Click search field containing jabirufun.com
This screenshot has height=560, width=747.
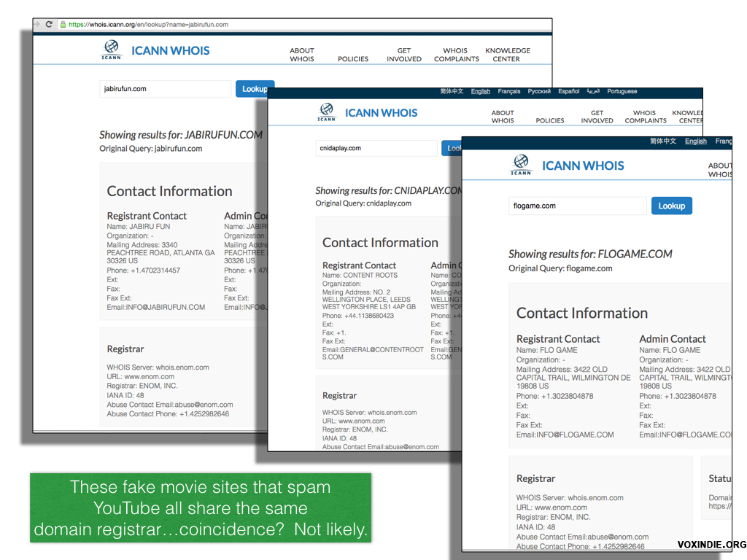(165, 89)
